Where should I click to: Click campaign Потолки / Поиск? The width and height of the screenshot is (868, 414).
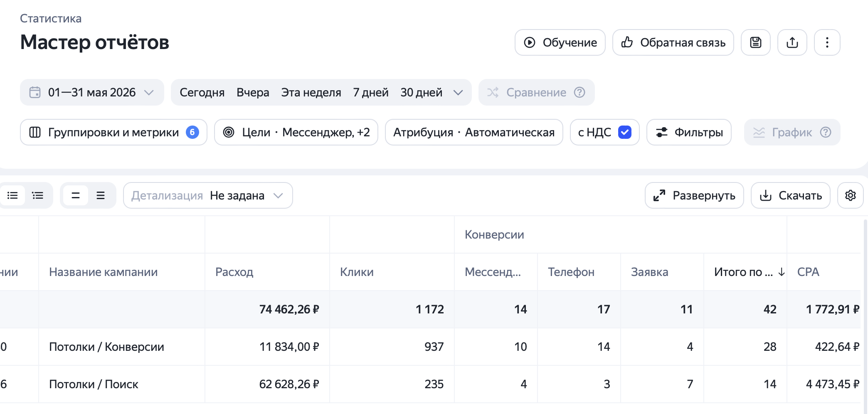(x=94, y=384)
